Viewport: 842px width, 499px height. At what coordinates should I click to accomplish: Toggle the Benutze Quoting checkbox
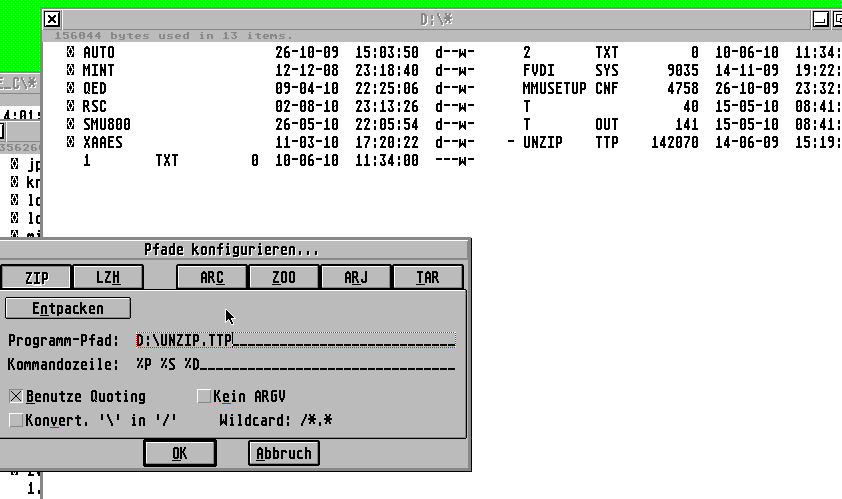coord(16,397)
